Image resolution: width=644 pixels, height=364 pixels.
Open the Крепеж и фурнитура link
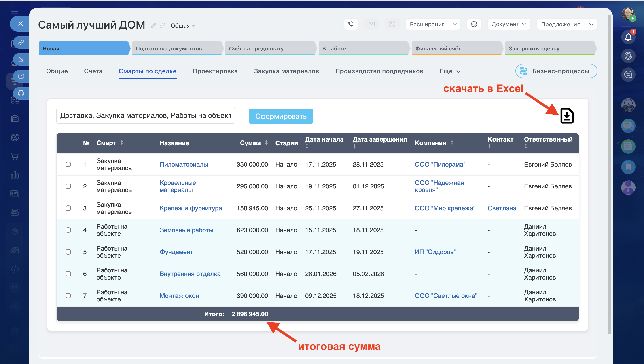pyautogui.click(x=191, y=208)
